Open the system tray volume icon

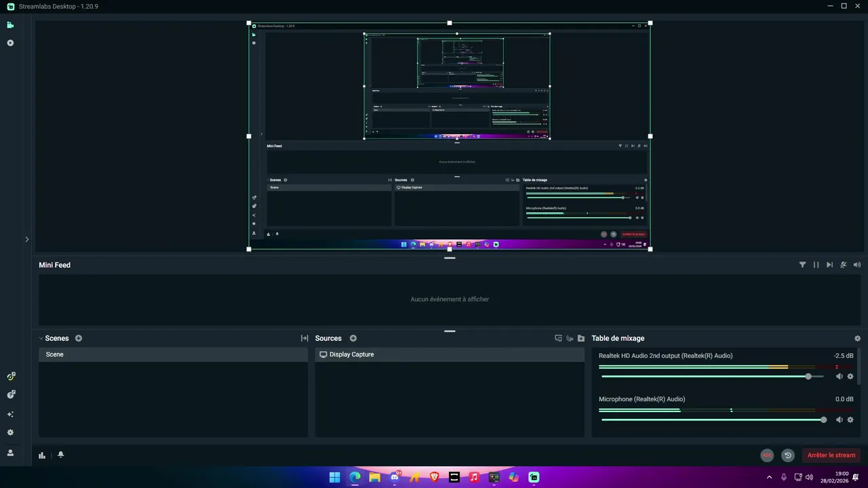[x=809, y=477]
